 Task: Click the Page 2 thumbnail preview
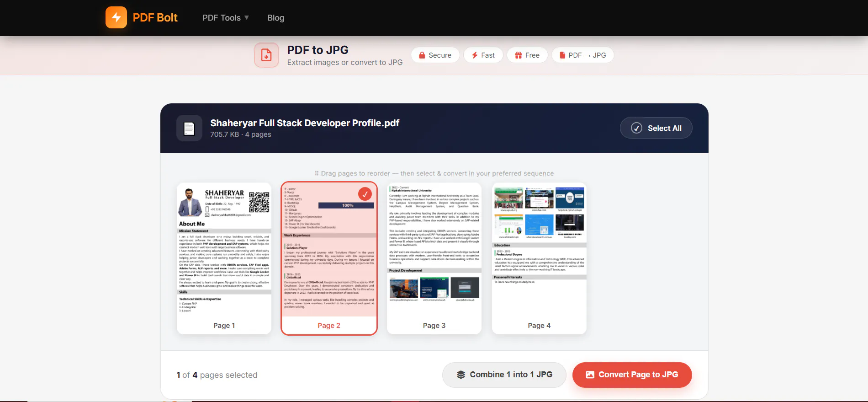pyautogui.click(x=329, y=249)
